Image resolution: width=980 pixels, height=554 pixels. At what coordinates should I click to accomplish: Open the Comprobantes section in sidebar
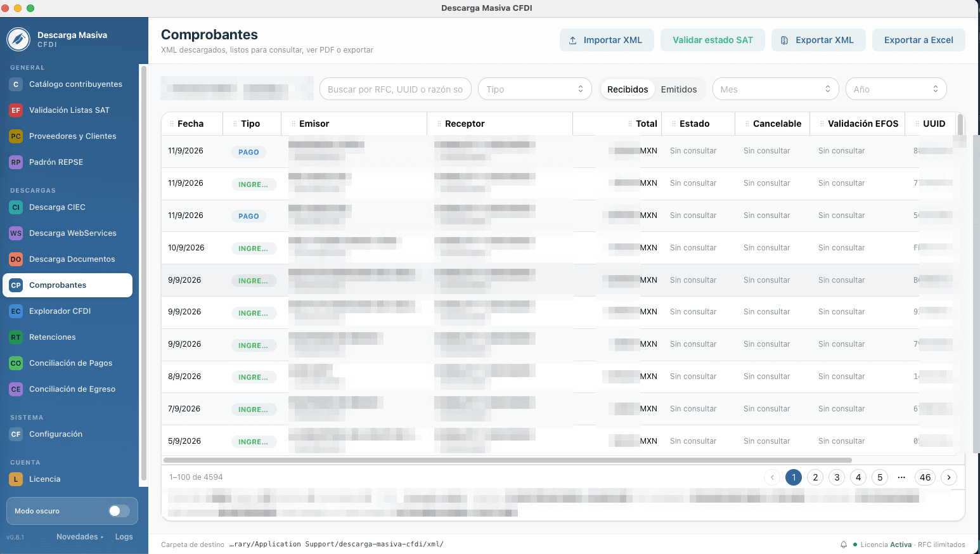pyautogui.click(x=68, y=285)
